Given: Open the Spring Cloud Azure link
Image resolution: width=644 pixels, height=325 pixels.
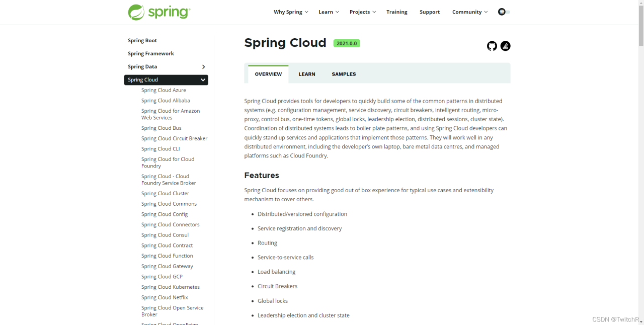Looking at the screenshot, I should [x=164, y=91].
